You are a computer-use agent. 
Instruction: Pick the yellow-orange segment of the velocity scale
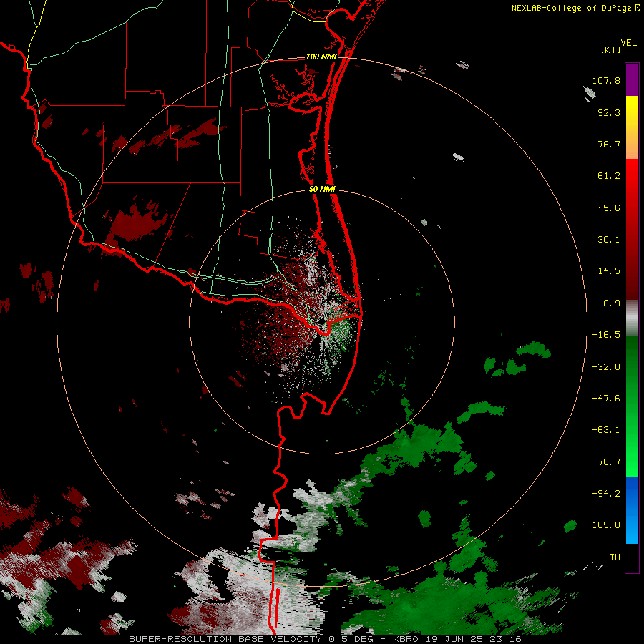pyautogui.click(x=632, y=127)
